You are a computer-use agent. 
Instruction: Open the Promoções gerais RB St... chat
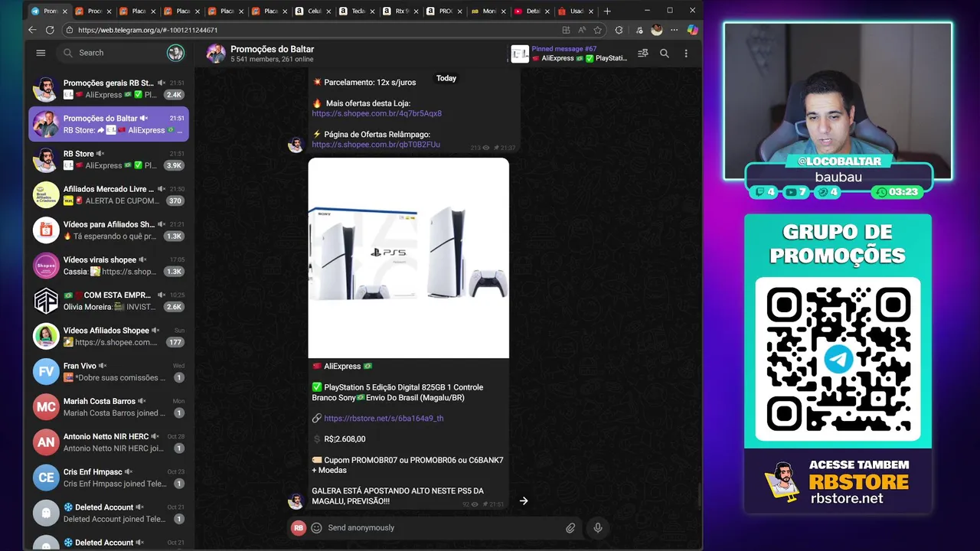click(x=109, y=89)
